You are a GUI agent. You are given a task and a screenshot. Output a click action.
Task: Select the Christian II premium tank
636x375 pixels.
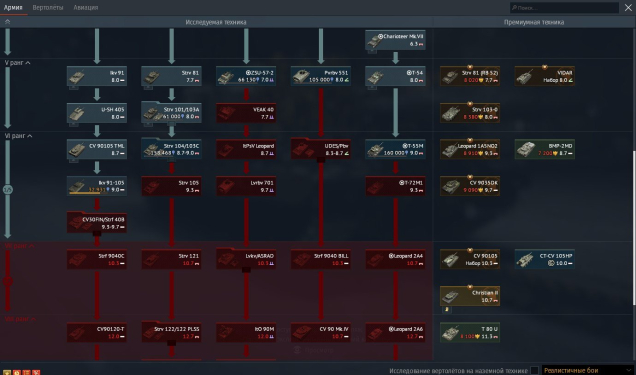(470, 296)
